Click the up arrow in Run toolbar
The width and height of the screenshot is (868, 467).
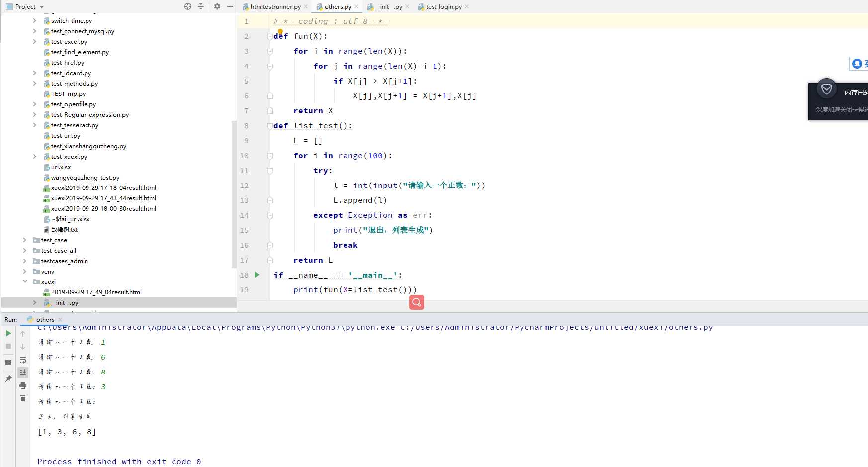[x=23, y=334]
